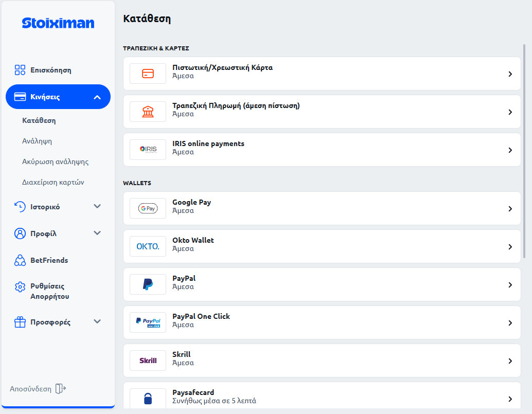Select Διαχείριση καρτών in the sidebar

click(53, 182)
